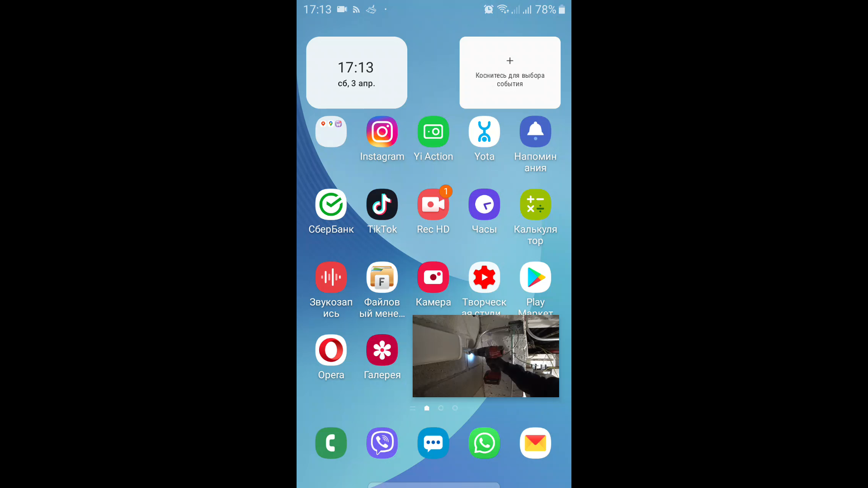Open video thumbnail in gallery
The width and height of the screenshot is (868, 488).
[x=485, y=356]
